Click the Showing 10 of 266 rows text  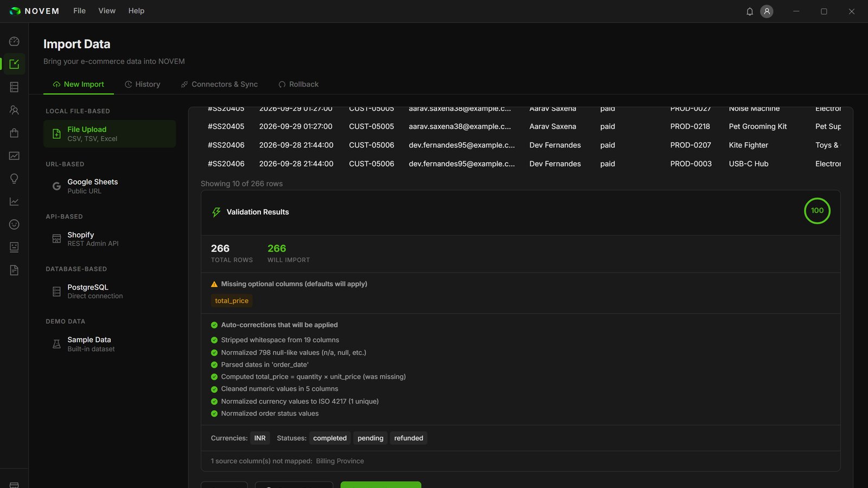click(x=241, y=184)
